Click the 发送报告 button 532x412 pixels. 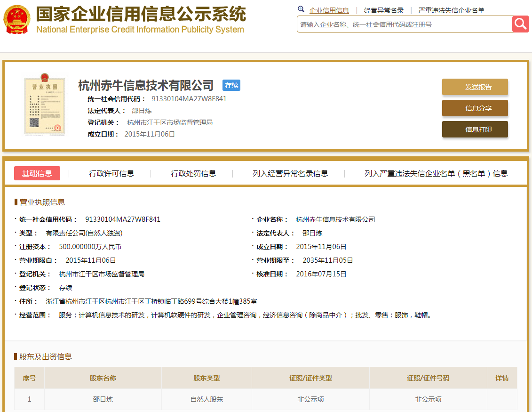pos(475,87)
